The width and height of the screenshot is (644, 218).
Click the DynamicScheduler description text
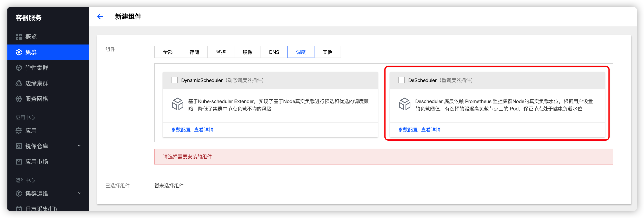click(278, 105)
